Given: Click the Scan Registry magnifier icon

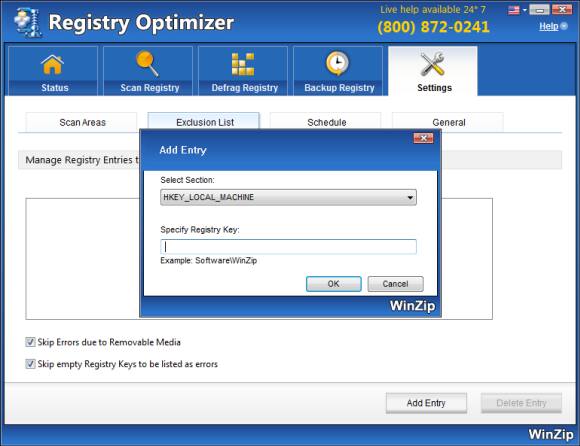Looking at the screenshot, I should click(147, 64).
